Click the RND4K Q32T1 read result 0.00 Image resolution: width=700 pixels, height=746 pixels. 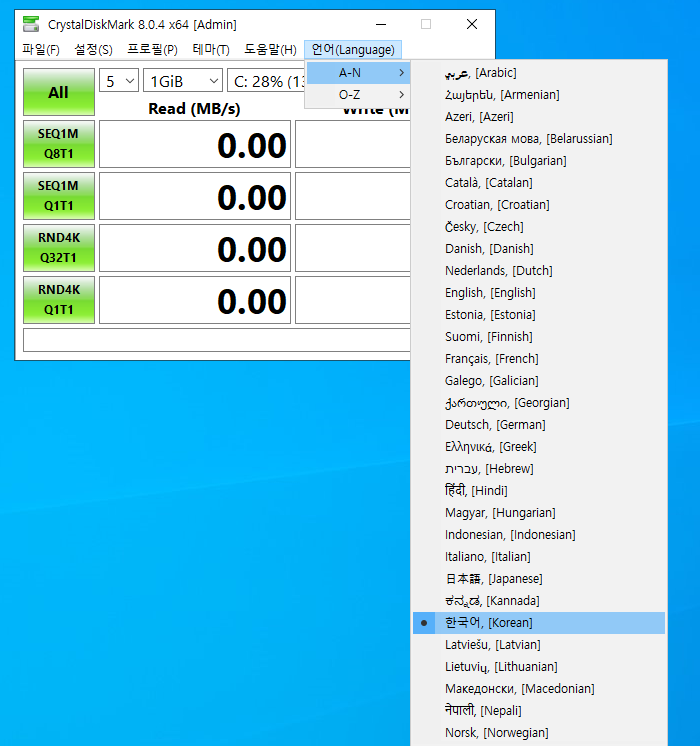pyautogui.click(x=195, y=247)
